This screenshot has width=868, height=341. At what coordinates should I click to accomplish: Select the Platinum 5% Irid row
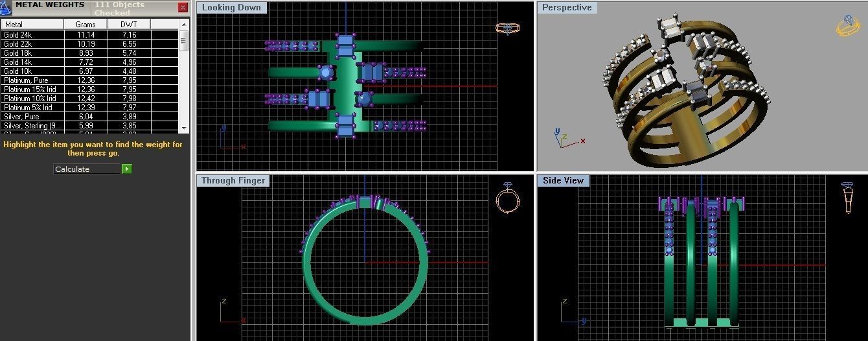[90, 107]
